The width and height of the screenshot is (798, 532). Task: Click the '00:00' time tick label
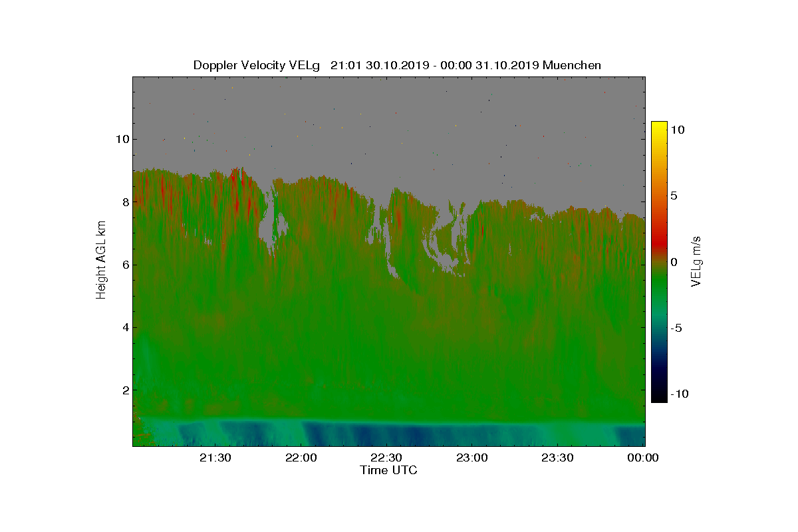coord(643,458)
